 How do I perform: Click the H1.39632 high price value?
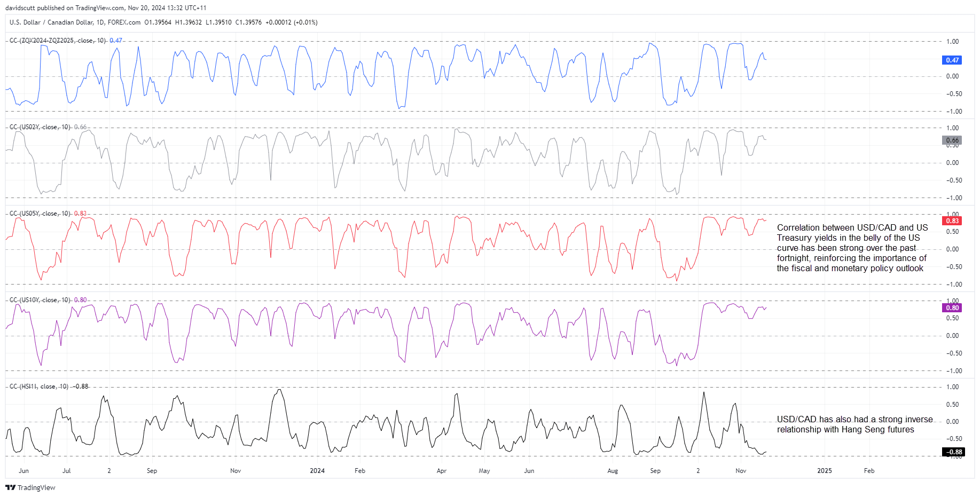189,22
